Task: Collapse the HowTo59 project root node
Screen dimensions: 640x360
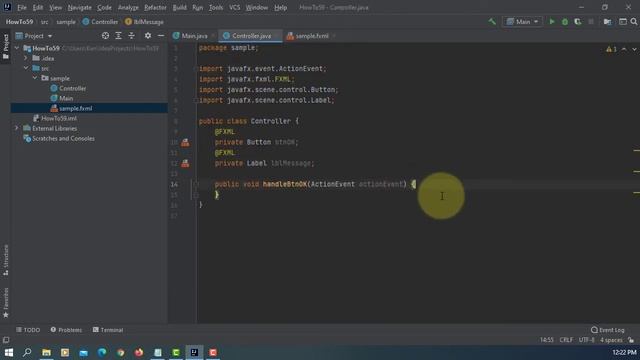Action: [17, 48]
